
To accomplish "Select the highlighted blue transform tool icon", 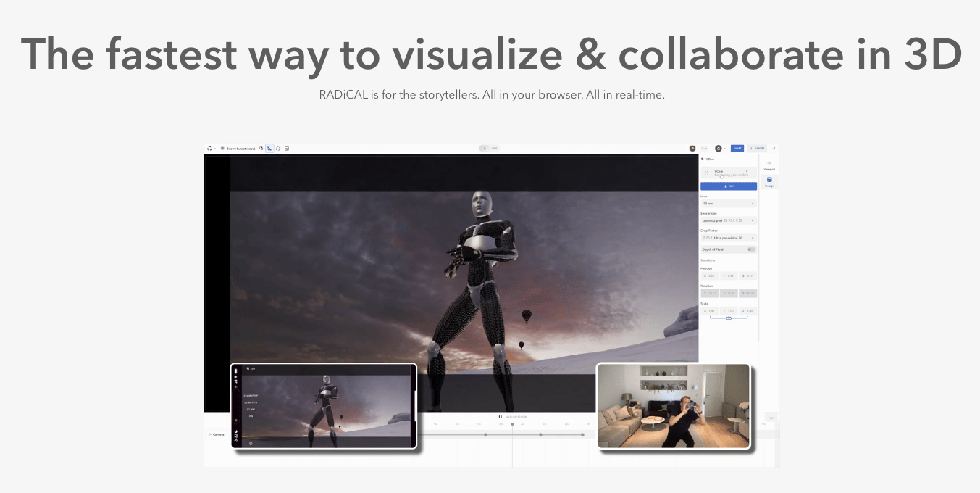I will coord(269,148).
